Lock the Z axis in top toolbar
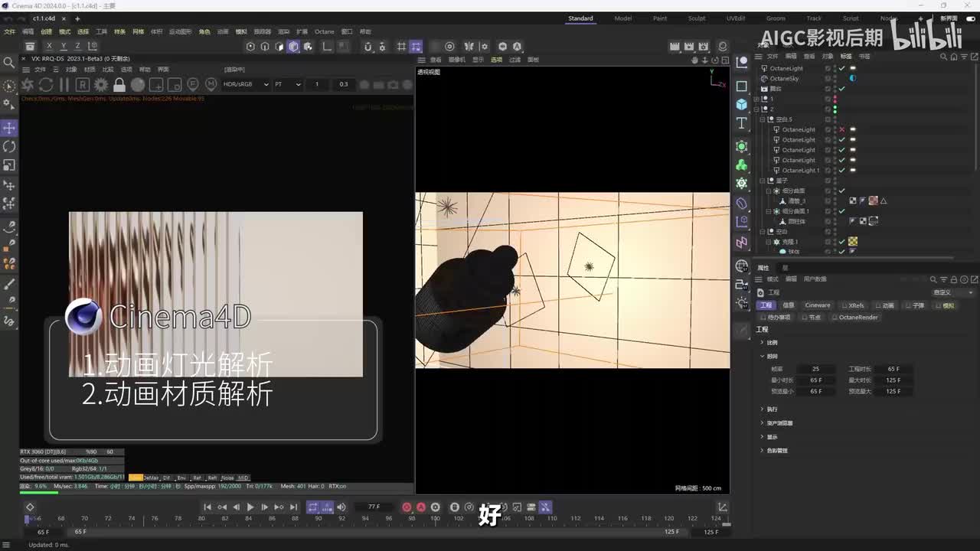The height and width of the screenshot is (551, 980). 77,47
